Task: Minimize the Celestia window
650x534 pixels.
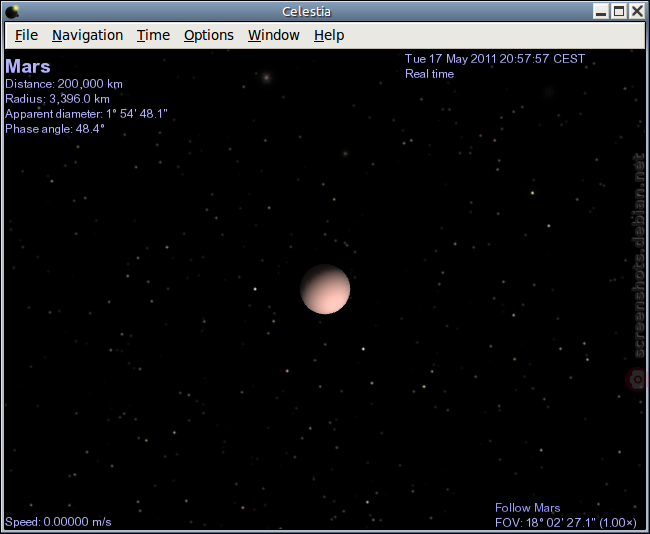Action: tap(600, 11)
